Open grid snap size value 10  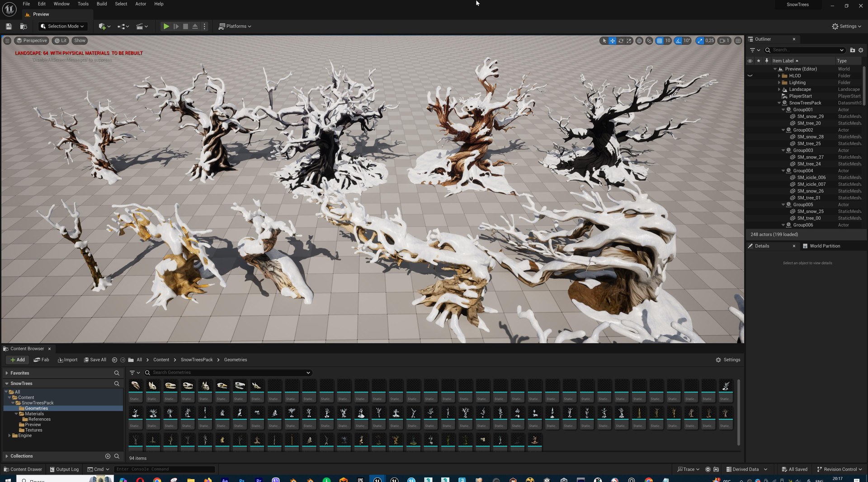point(668,41)
